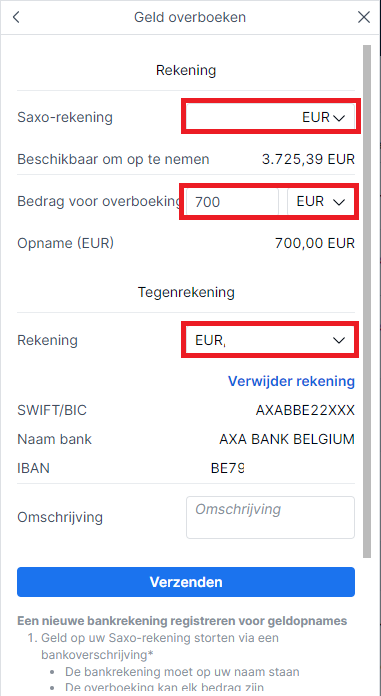This screenshot has height=696, width=381.
Task: Submit transfer with Verzenden button
Action: tap(186, 581)
